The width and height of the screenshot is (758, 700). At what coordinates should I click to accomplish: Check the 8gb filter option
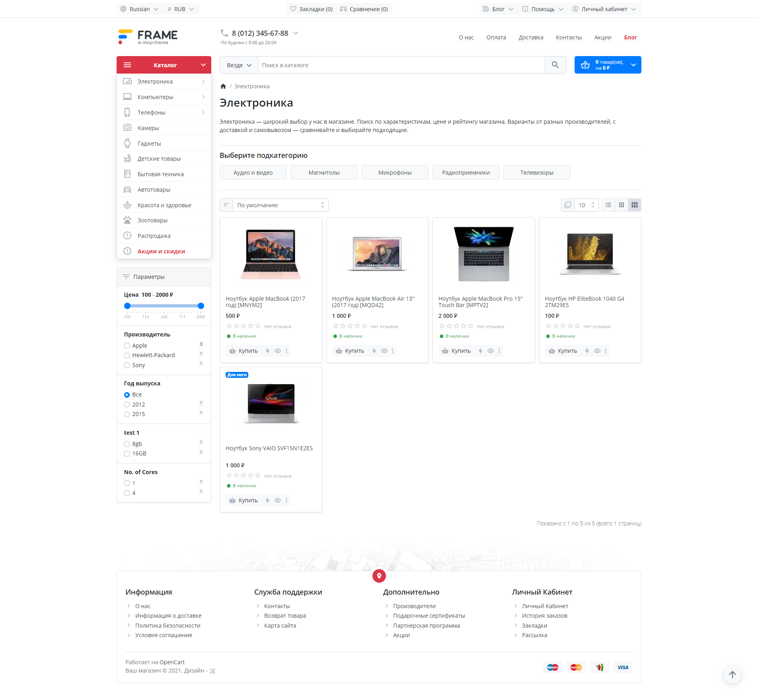click(x=127, y=444)
